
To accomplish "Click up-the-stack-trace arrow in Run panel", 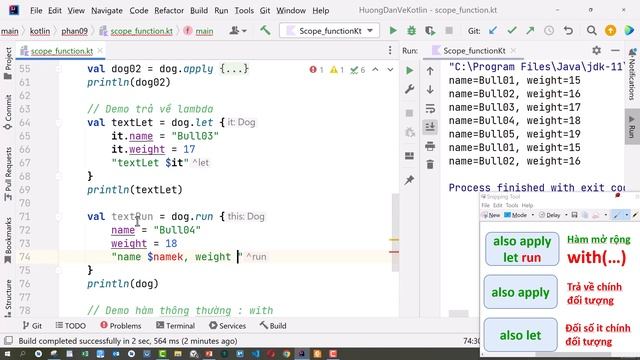I will point(430,71).
